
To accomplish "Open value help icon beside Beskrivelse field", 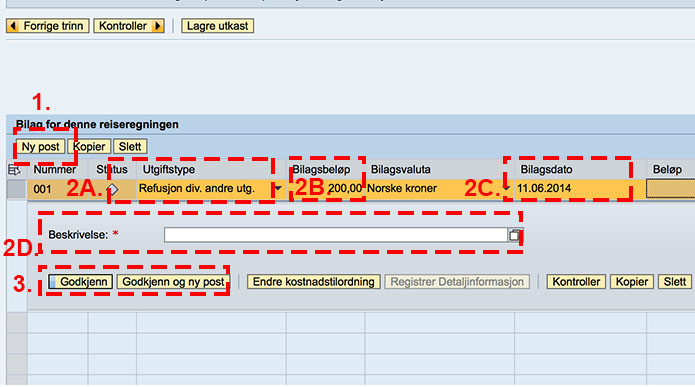I will click(x=514, y=235).
